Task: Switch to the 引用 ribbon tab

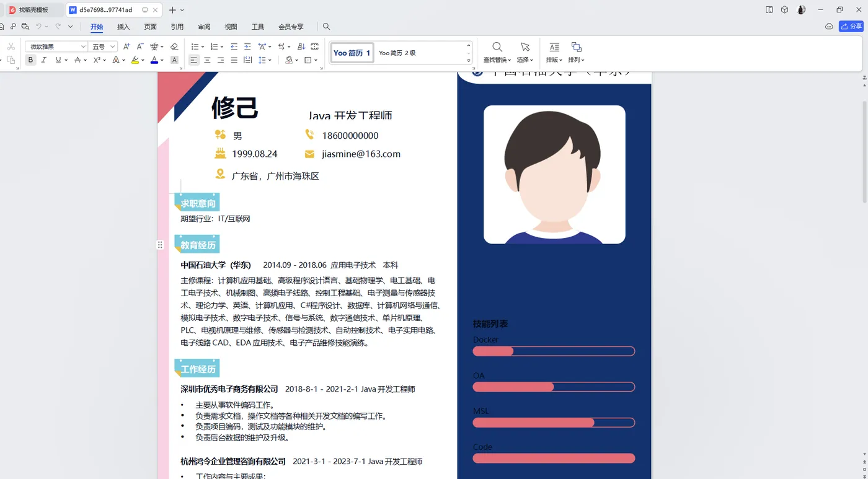Action: click(177, 27)
